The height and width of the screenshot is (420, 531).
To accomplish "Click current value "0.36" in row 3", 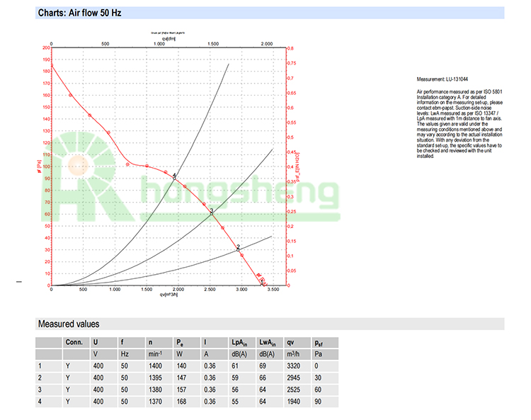I will [210, 390].
